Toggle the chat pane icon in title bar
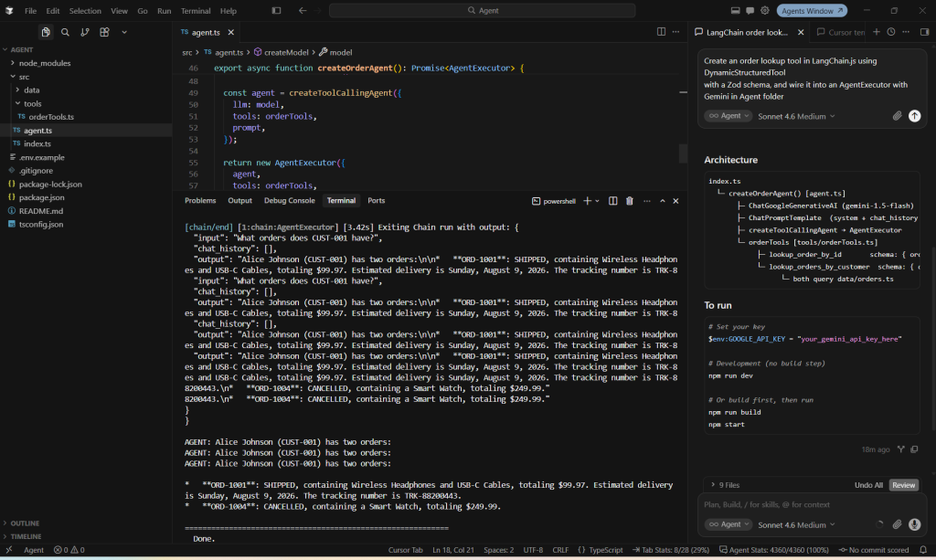This screenshot has height=560, width=936. (750, 10)
